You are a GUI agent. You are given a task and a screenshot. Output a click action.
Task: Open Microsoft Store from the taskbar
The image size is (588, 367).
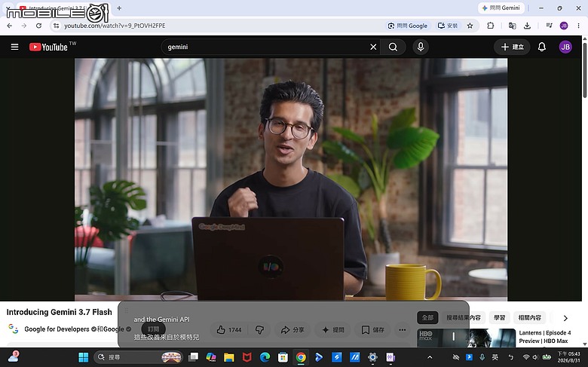click(283, 357)
